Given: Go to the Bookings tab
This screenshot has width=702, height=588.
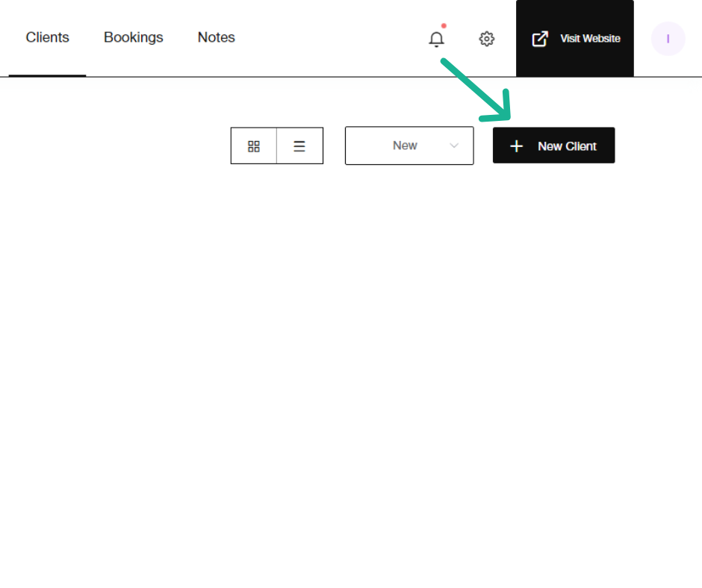Looking at the screenshot, I should 134,37.
